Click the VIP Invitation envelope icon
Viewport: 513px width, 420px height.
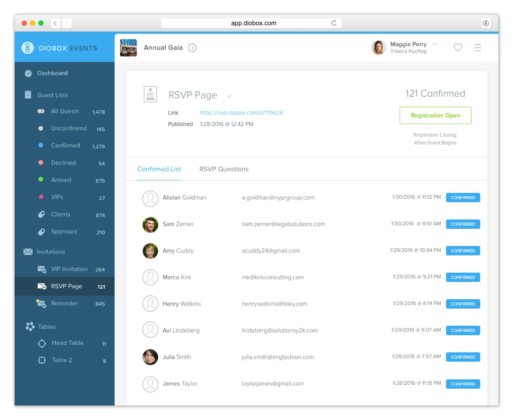42,269
